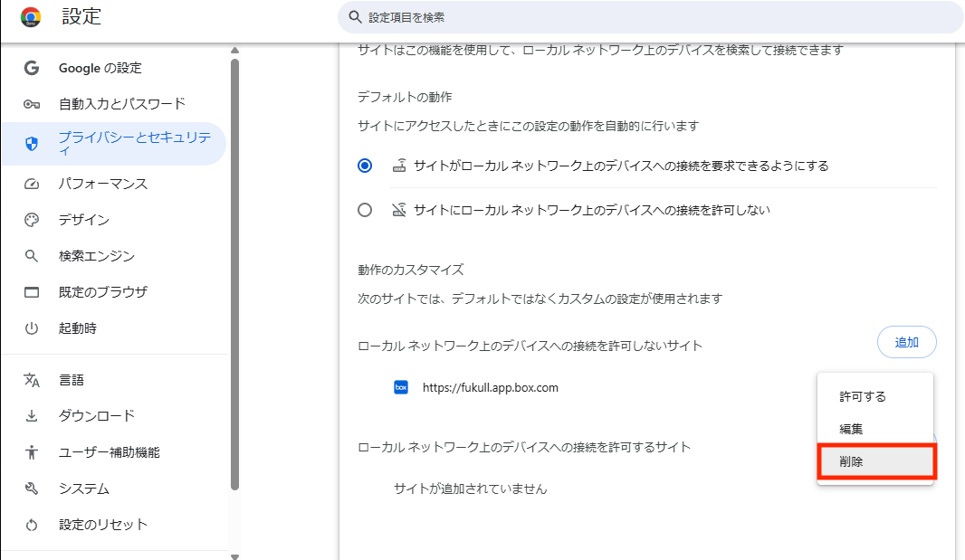This screenshot has width=965, height=560.
Task: Choose 削除 from the context menu
Action: point(874,461)
